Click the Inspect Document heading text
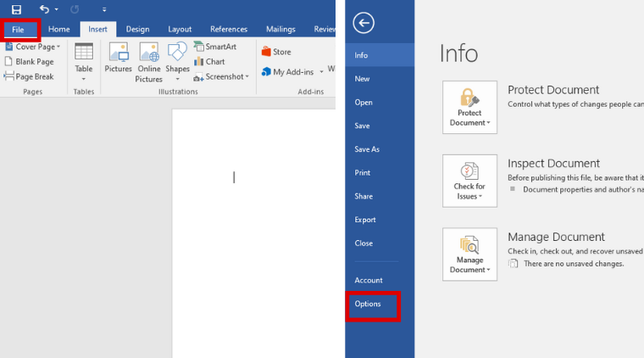Image resolution: width=644 pixels, height=358 pixels. coord(553,163)
